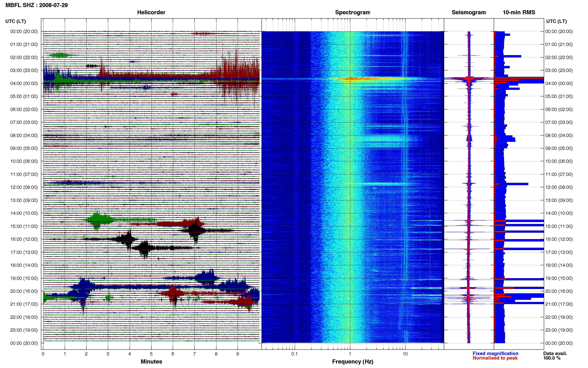The image size is (588, 368).
Task: Click left time label '15:00 (11:00)'
Action: point(24,226)
